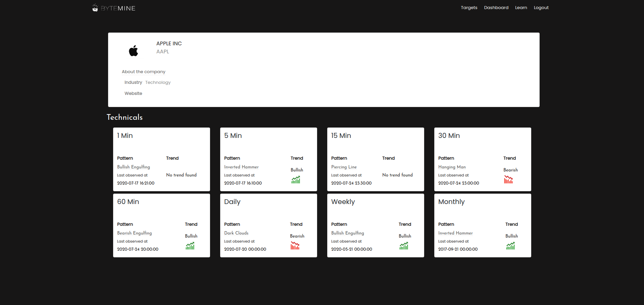Click the bearish chart icon in Daily card
Screen dimensions: 644x305
click(x=295, y=246)
